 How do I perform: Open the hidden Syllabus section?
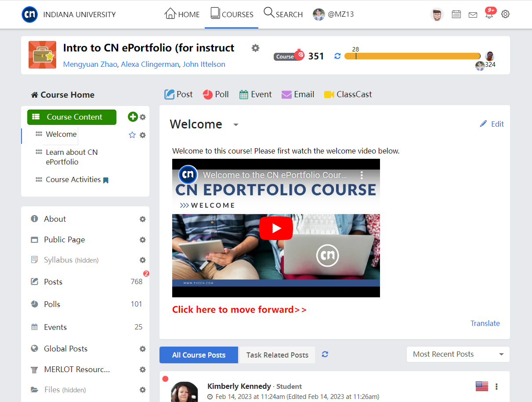71,260
